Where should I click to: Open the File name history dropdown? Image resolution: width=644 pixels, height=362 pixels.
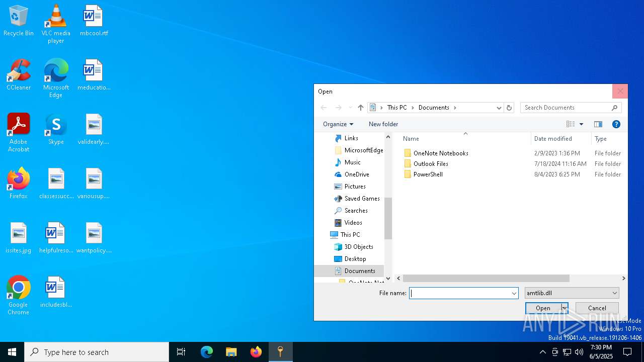[x=514, y=293]
